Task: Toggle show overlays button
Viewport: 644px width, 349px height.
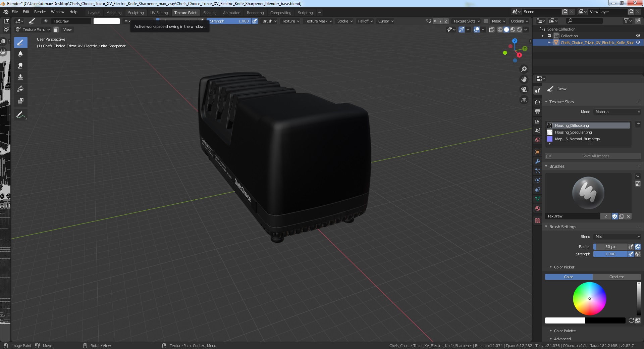Action: click(477, 30)
